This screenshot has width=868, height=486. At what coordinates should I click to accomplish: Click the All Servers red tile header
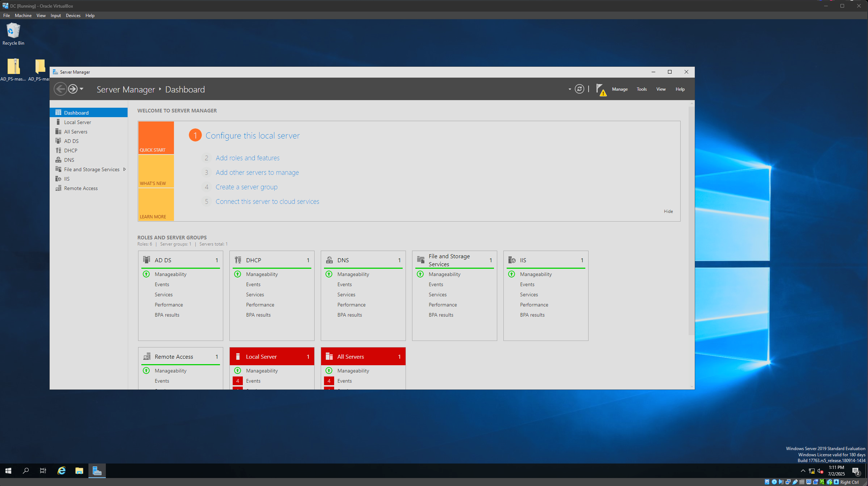[363, 357]
